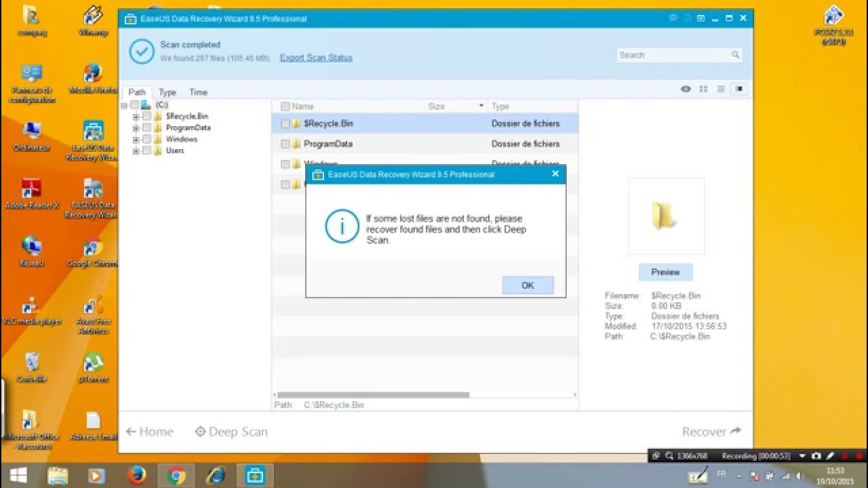Open the Export Scan Status link
The image size is (868, 488).
[x=315, y=58]
